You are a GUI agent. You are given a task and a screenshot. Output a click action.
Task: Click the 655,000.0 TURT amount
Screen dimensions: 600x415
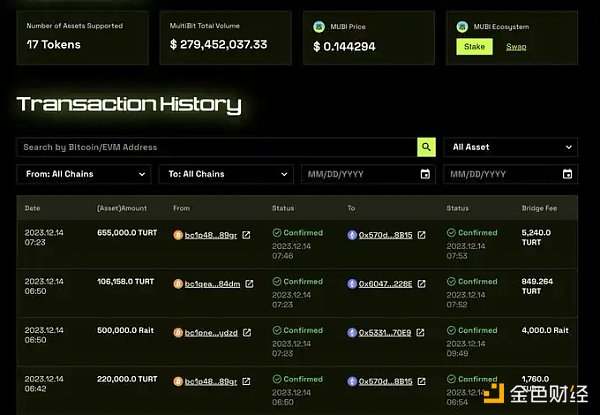point(127,233)
